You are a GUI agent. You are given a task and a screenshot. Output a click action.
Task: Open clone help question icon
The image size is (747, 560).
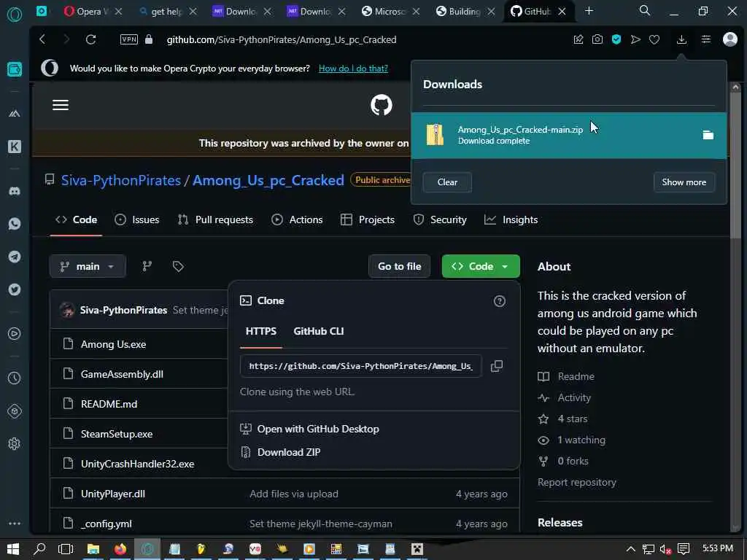point(499,301)
